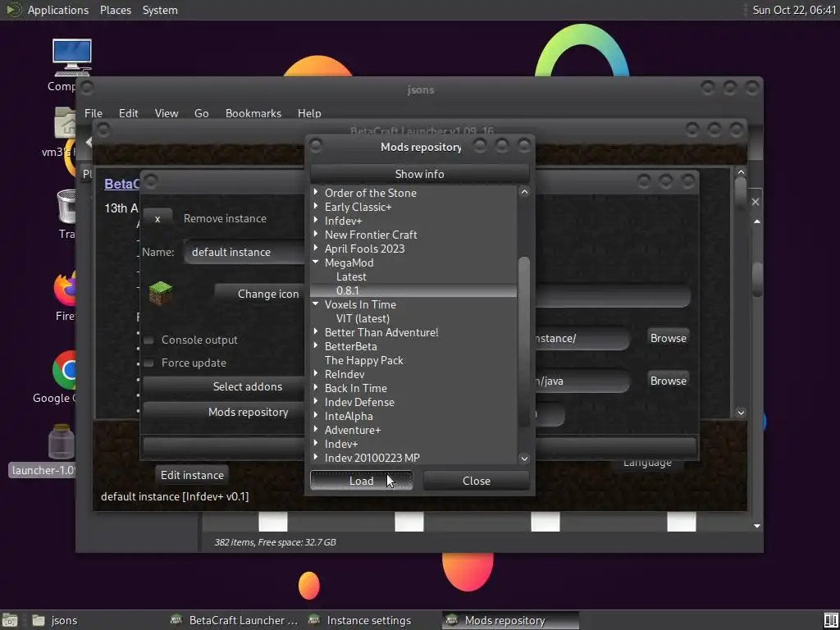Click Browse next to instance path
The width and height of the screenshot is (840, 630).
pos(668,338)
